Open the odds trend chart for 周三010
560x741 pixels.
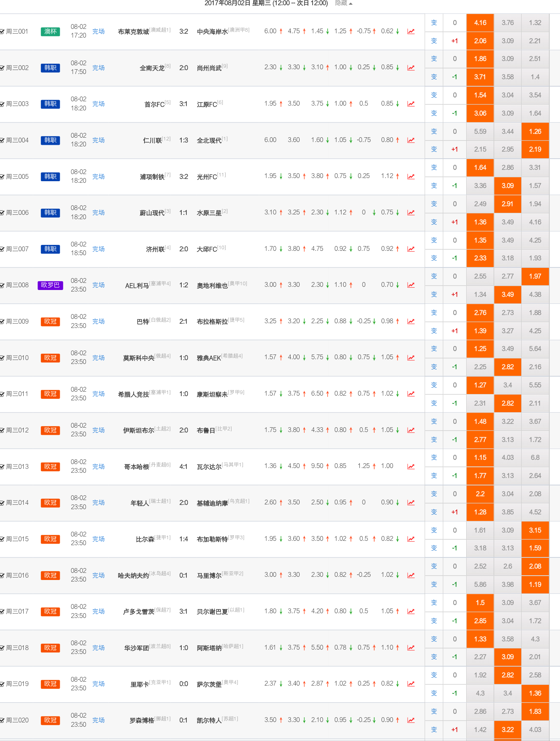[411, 358]
